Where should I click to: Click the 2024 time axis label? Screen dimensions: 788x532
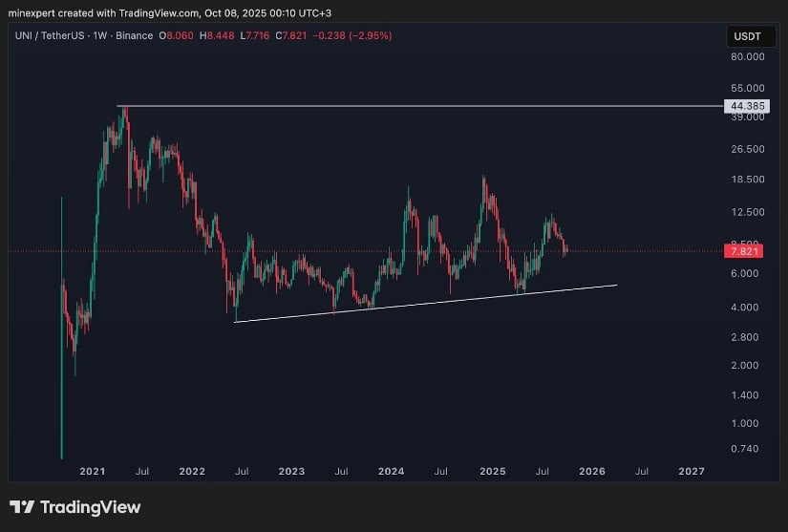click(391, 471)
